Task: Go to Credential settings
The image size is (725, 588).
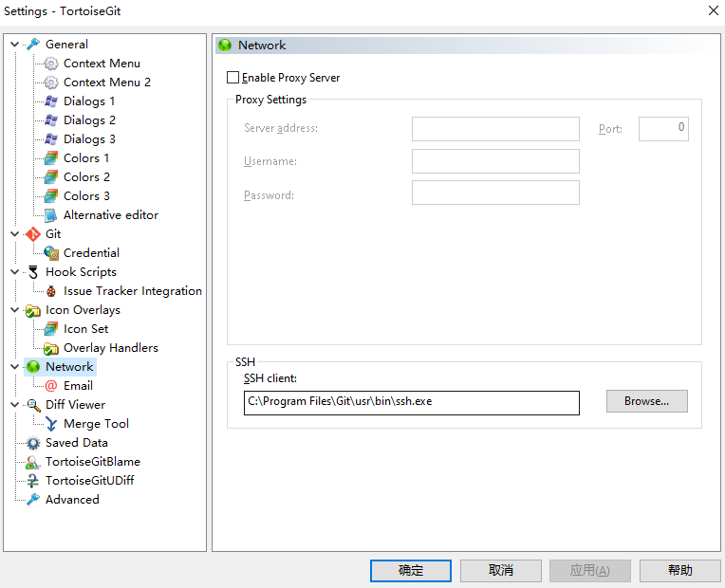Action: (91, 253)
